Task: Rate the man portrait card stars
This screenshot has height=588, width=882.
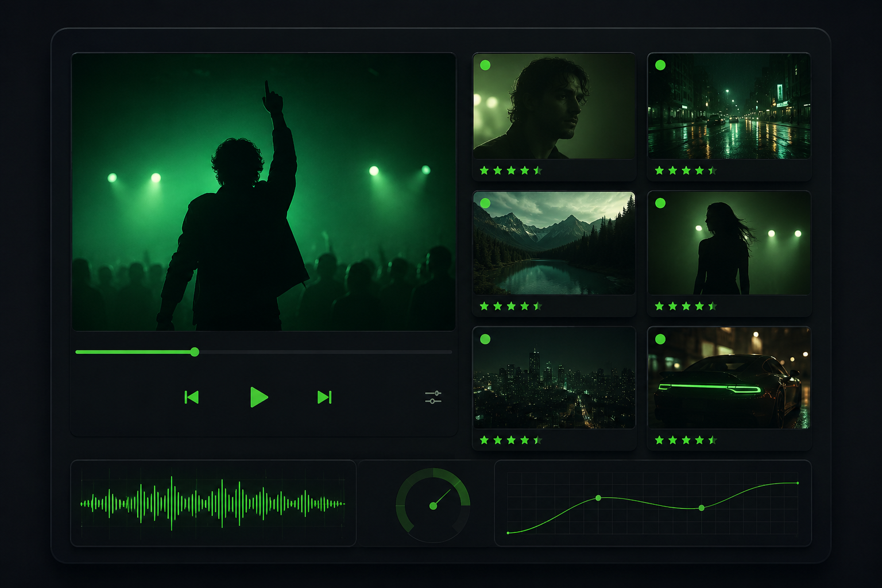Action: (511, 171)
